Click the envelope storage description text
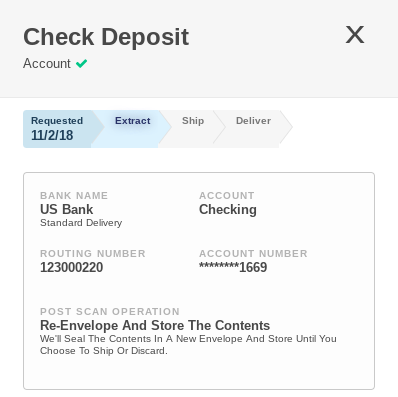Screen dimensions: 398x397 pyautogui.click(x=188, y=345)
